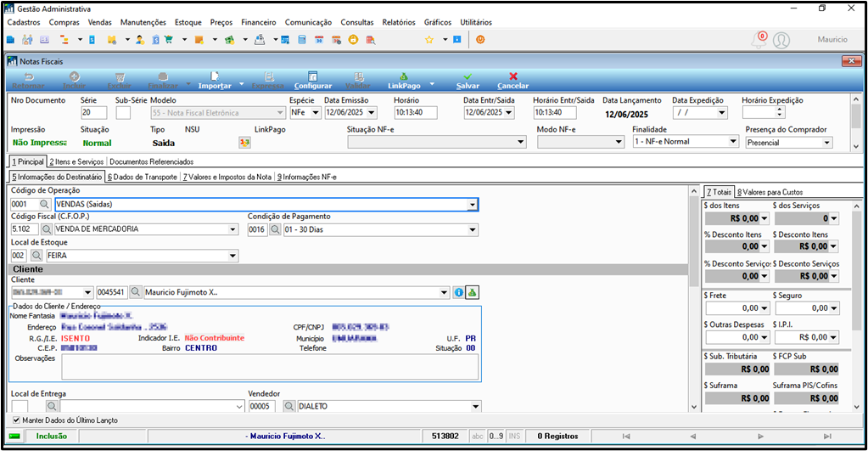
Task: Click the green client financial icon
Action: click(x=473, y=292)
